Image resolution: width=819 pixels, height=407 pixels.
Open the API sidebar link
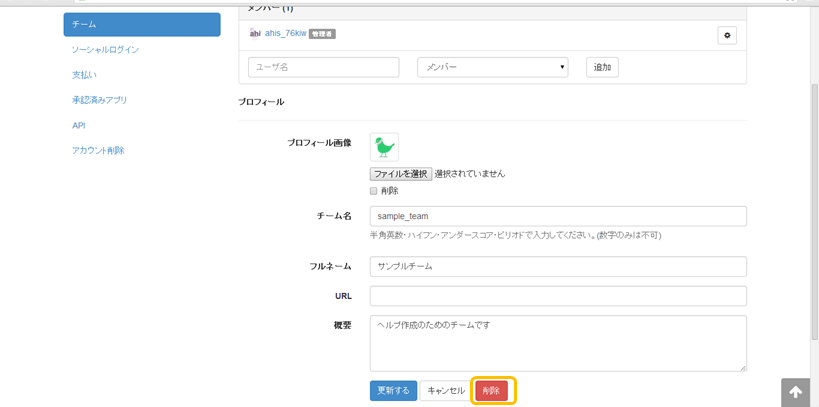click(x=79, y=125)
